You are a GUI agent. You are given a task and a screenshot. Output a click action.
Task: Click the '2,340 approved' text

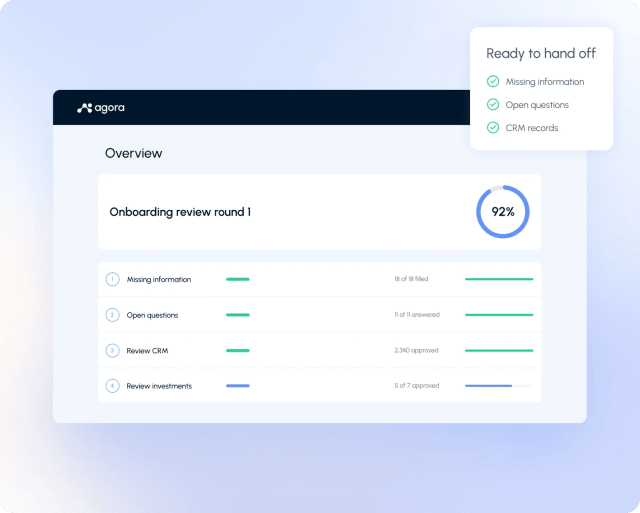click(416, 350)
